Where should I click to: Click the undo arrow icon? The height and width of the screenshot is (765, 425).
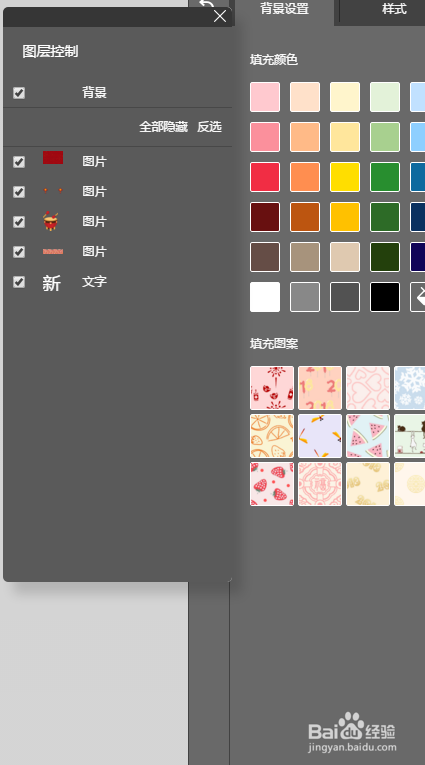pyautogui.click(x=207, y=6)
